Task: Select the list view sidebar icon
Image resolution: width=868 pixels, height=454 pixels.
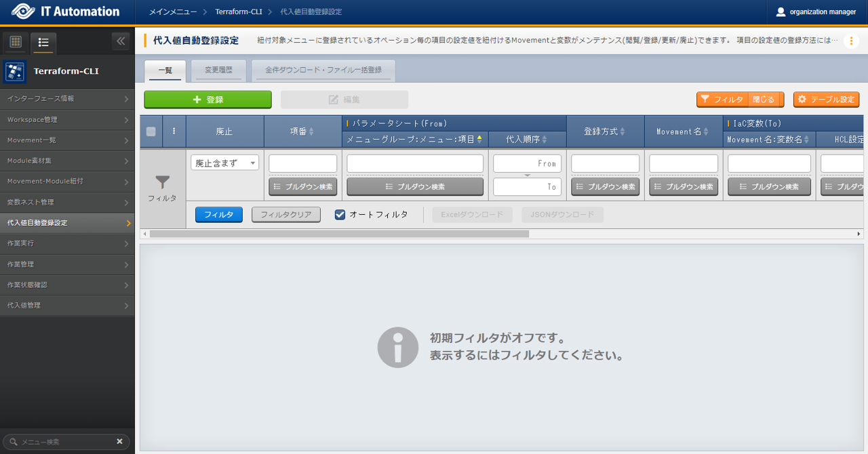Action: tap(43, 42)
